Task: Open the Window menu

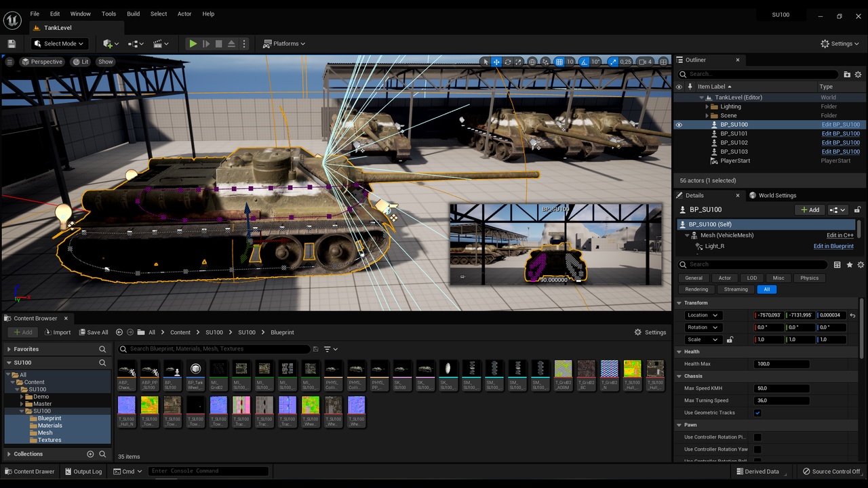Action: tap(80, 14)
